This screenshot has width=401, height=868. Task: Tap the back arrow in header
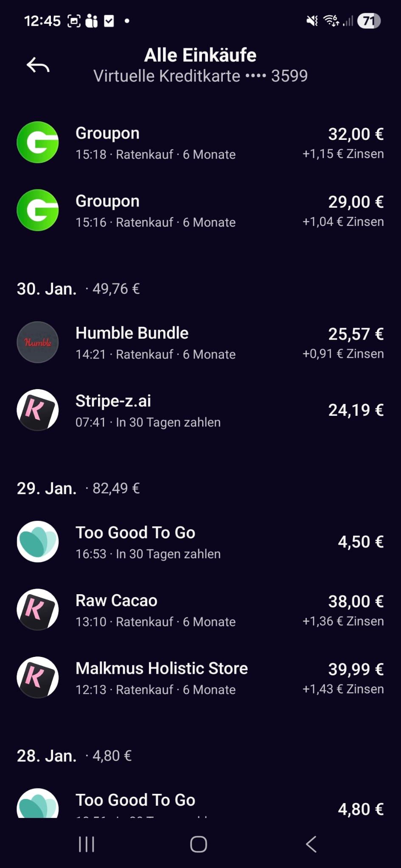coord(38,65)
